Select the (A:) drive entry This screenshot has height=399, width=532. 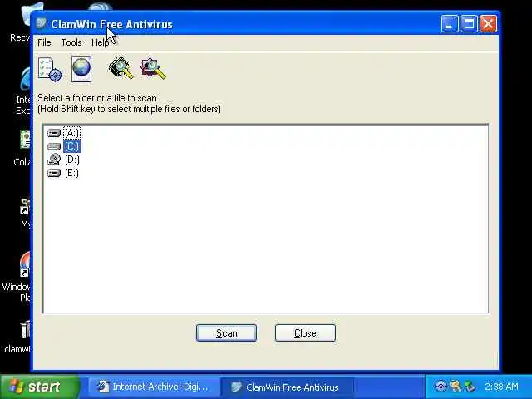point(72,133)
